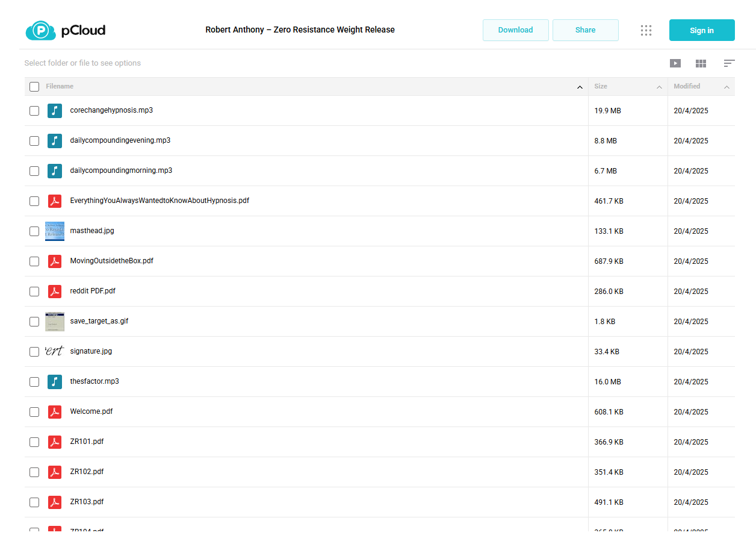
Task: Click the 687.9 KB size value
Action: [x=609, y=261]
